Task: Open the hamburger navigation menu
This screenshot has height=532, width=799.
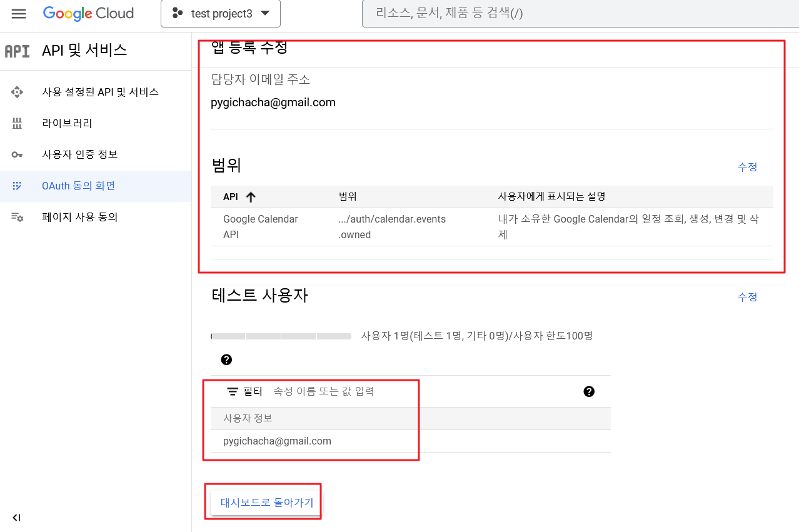Action: point(19,14)
